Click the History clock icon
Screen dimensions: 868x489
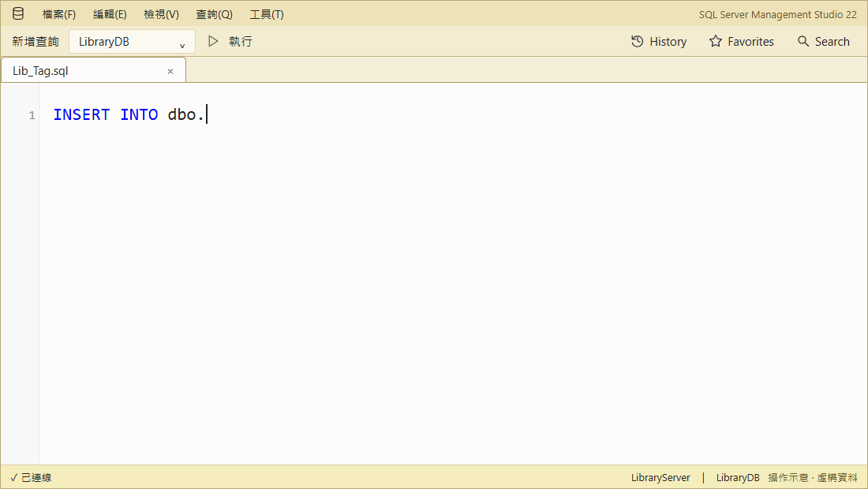(637, 42)
